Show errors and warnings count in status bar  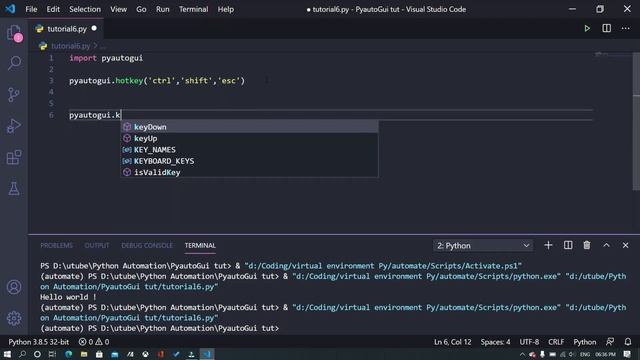point(94,342)
